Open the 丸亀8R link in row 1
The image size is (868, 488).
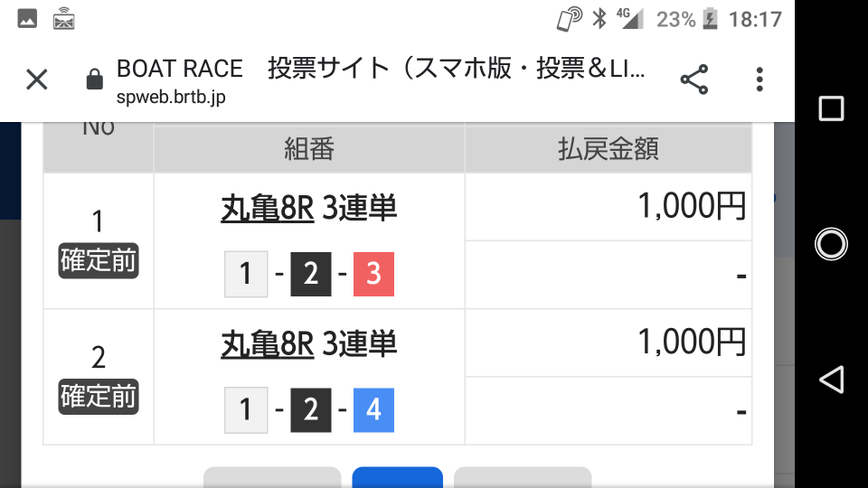[x=268, y=209]
